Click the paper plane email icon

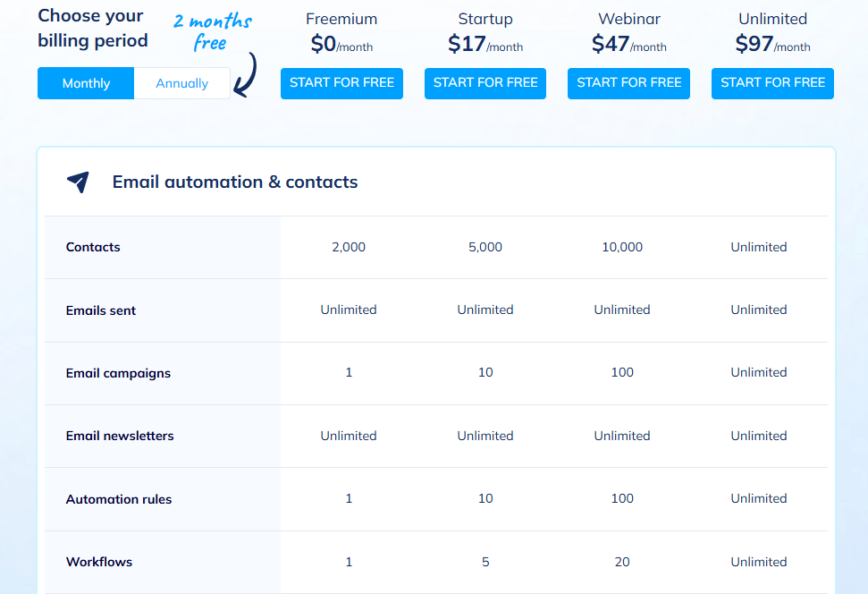pos(78,182)
